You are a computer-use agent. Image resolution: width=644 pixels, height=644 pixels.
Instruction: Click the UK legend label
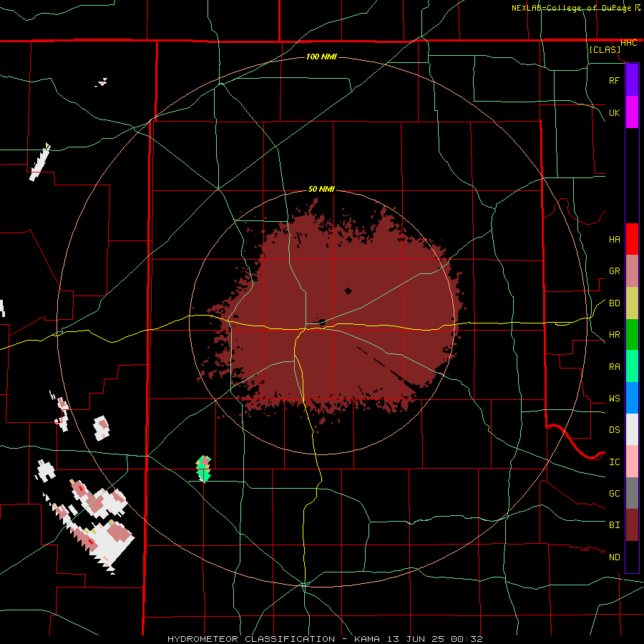(614, 112)
